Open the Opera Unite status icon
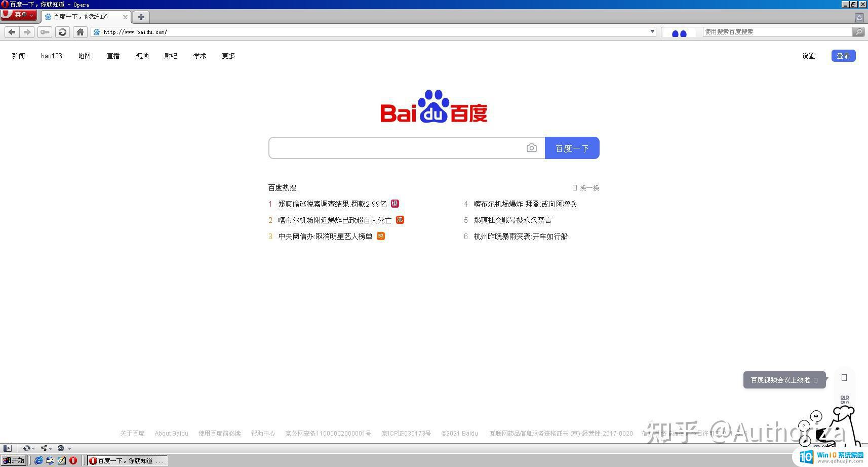The image size is (868, 467). tap(44, 448)
